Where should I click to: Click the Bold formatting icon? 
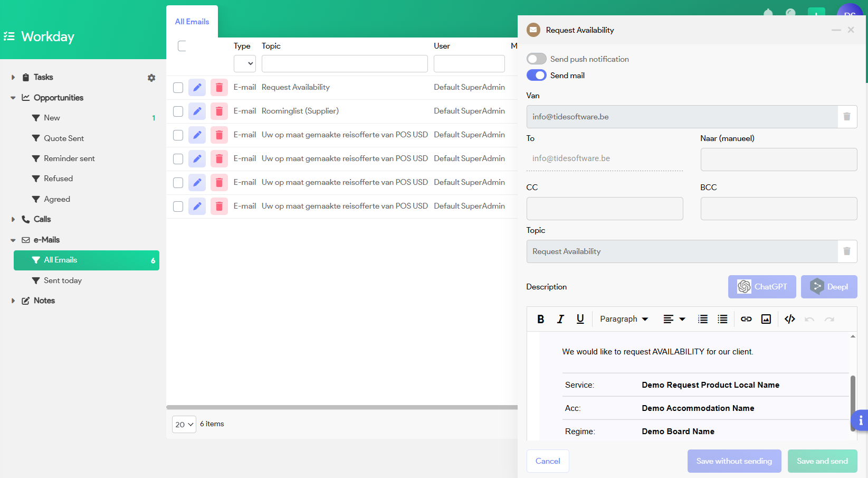(540, 319)
